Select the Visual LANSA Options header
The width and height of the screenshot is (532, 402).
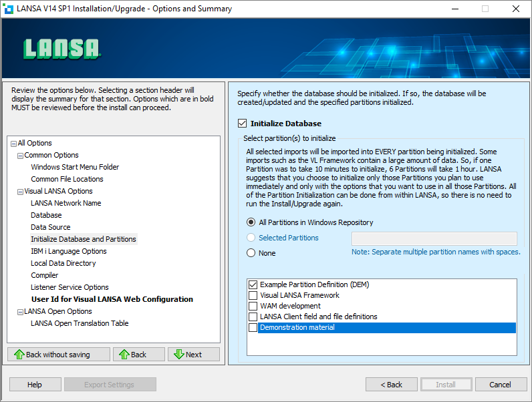[58, 191]
